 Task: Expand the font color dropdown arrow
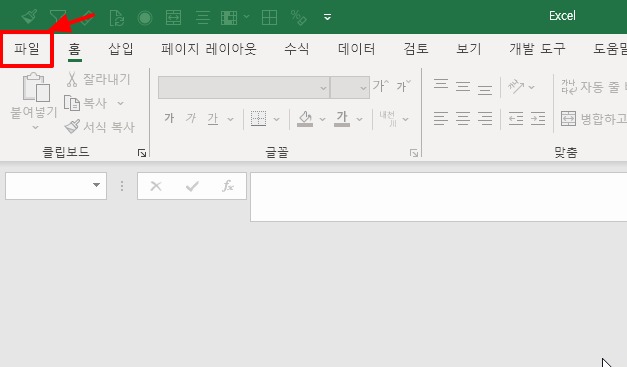click(359, 119)
